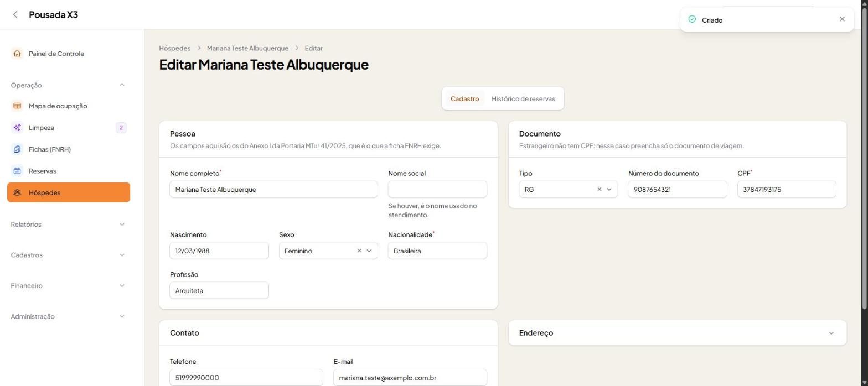Viewport: 868px width, 386px height.
Task: Switch to the Cadastro tab
Action: (464, 99)
